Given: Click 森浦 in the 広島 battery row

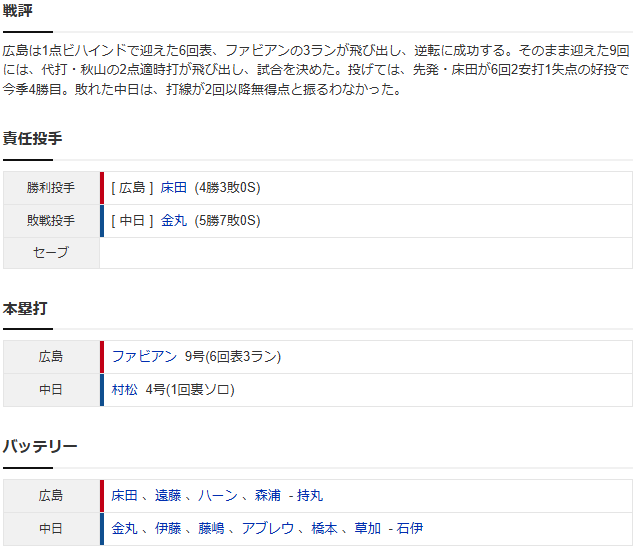Looking at the screenshot, I should (268, 495).
